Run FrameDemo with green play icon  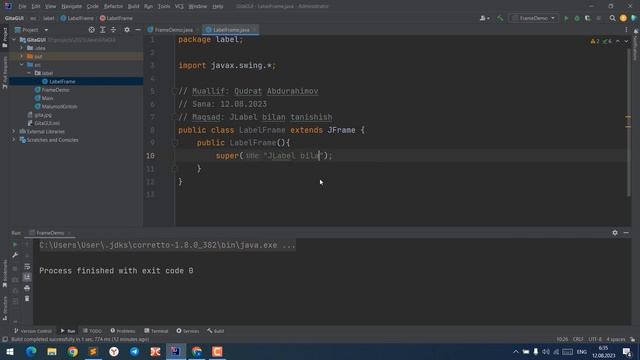point(566,18)
